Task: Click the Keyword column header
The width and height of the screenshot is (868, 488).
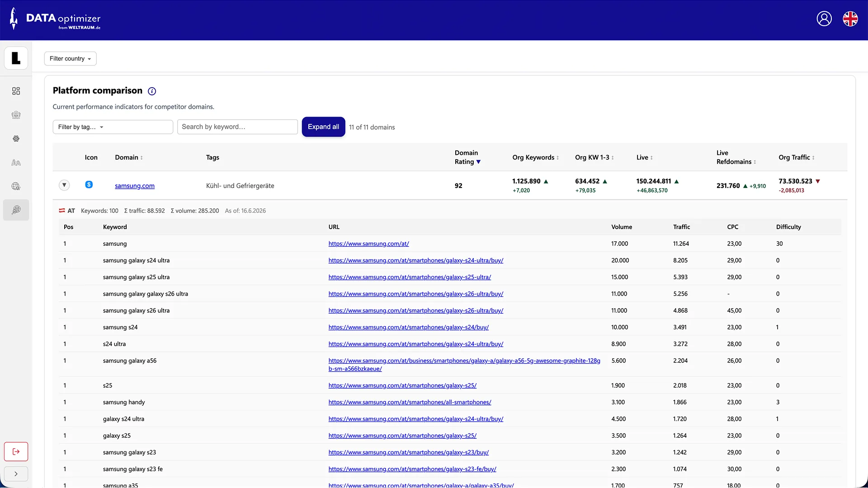Action: [x=115, y=227]
